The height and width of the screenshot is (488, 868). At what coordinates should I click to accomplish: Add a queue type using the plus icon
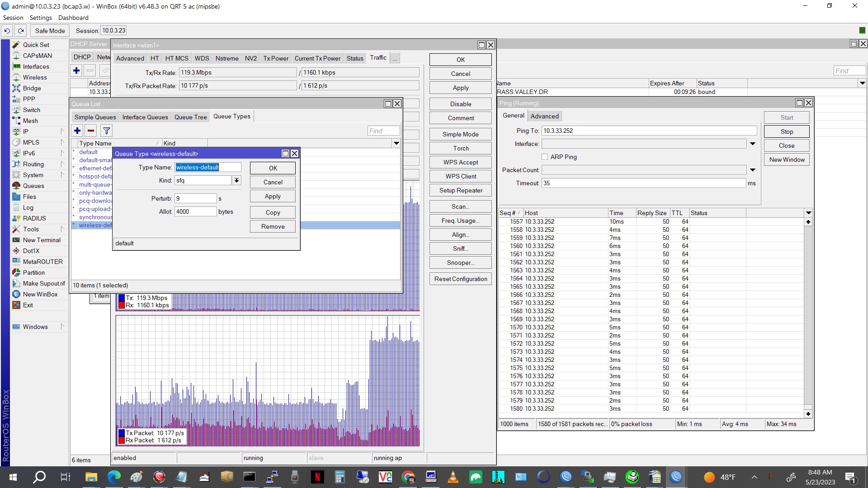[77, 131]
